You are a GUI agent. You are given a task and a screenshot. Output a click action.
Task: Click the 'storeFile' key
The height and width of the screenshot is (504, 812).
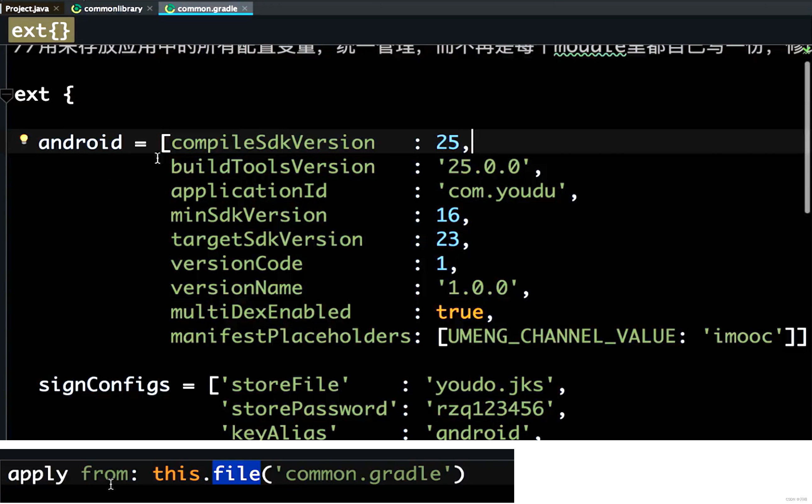tap(285, 385)
